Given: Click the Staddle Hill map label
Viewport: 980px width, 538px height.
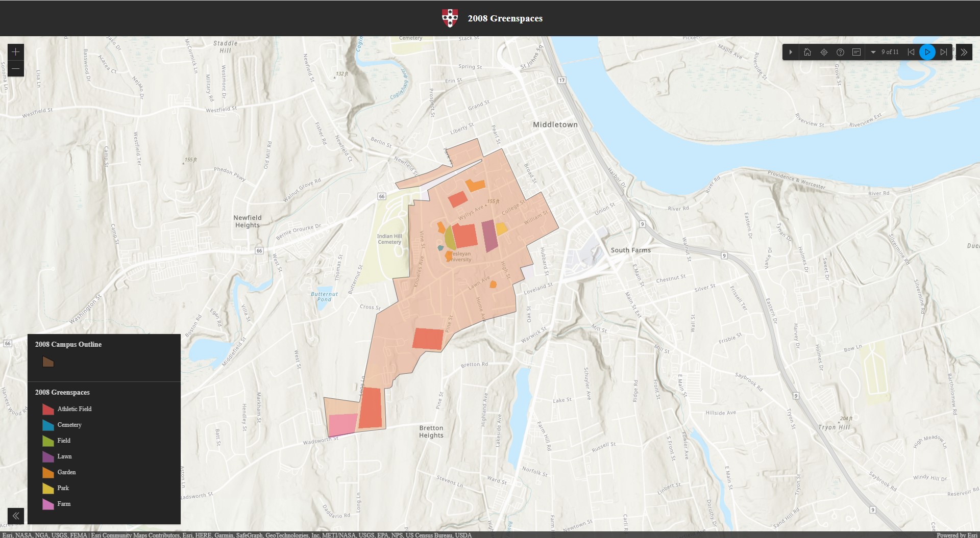Looking at the screenshot, I should pyautogui.click(x=226, y=47).
